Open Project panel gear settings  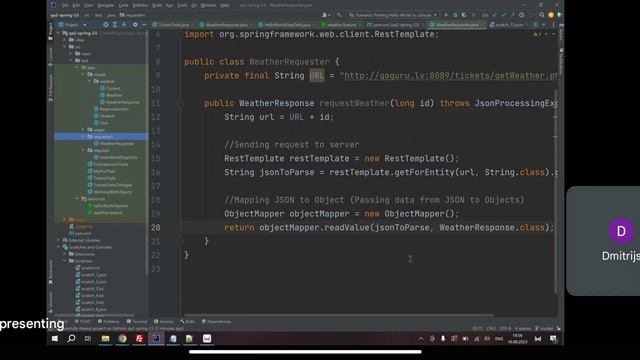pos(135,25)
